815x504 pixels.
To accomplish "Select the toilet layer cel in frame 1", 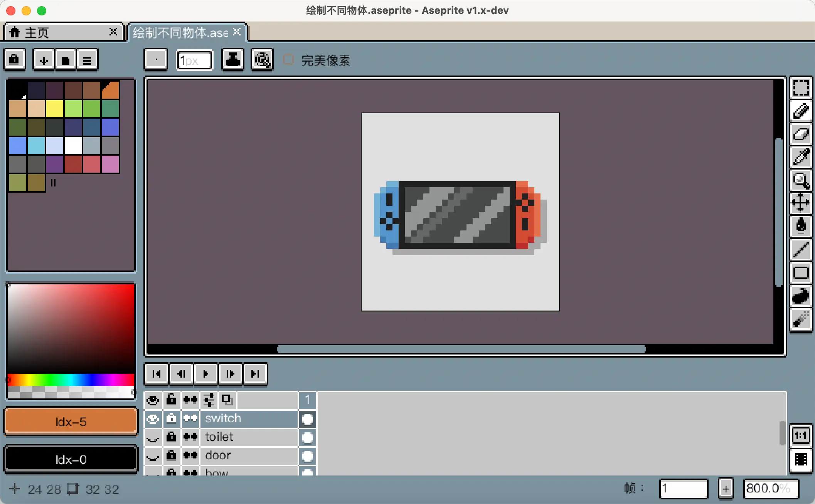I will [308, 438].
